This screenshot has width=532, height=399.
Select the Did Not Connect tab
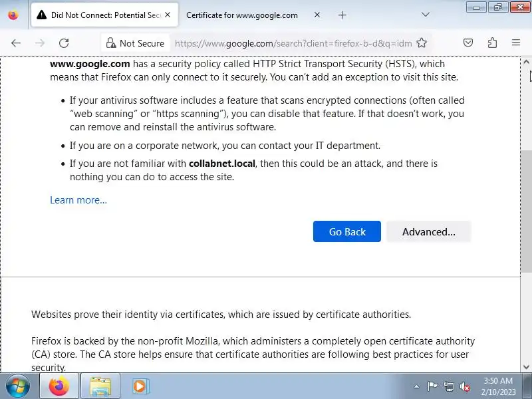point(104,15)
